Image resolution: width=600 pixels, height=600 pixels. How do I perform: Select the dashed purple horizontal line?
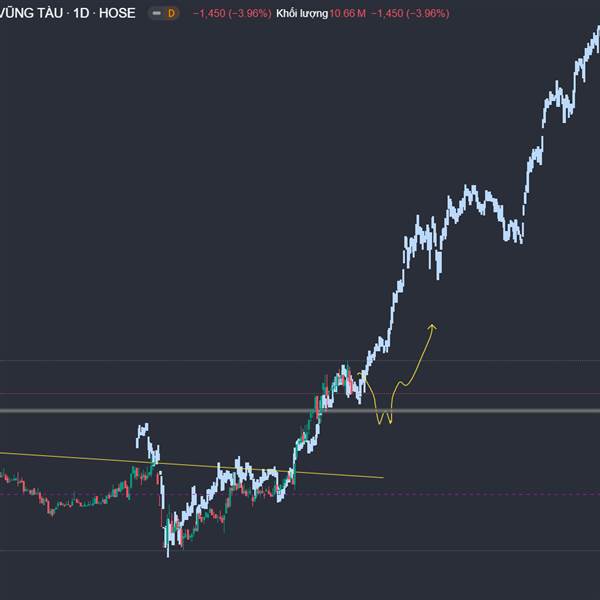300,494
